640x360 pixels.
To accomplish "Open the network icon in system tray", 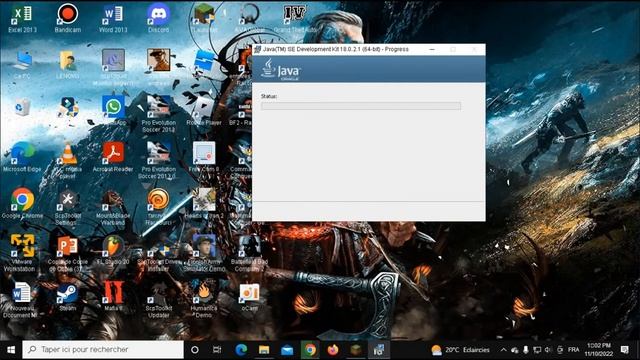I will point(537,350).
